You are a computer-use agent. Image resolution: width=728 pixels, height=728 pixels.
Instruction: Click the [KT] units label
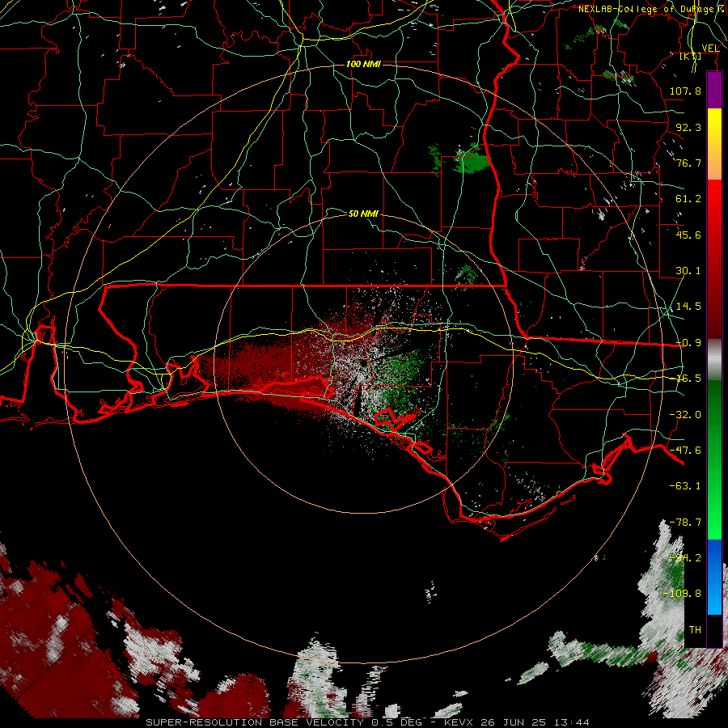click(x=691, y=56)
